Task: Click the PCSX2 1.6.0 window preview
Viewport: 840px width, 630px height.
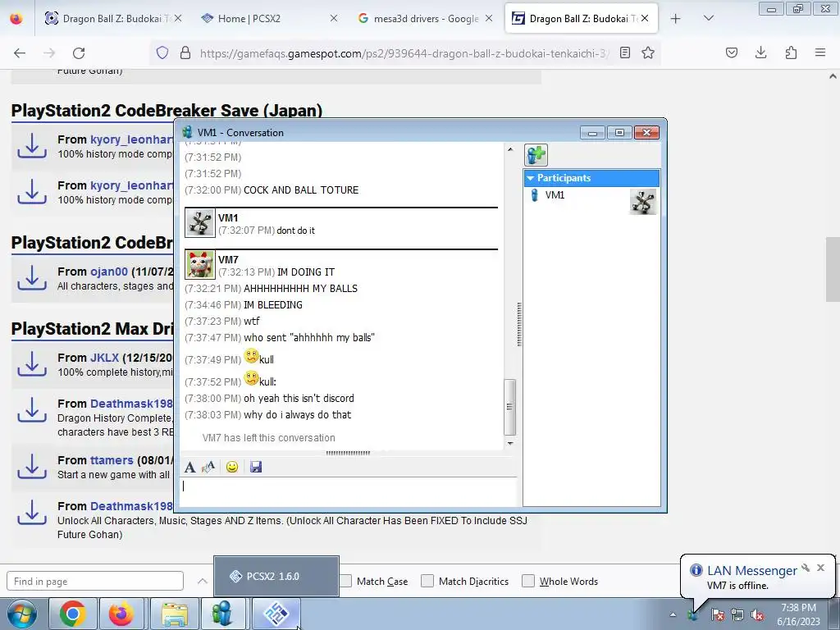Action: pyautogui.click(x=276, y=577)
